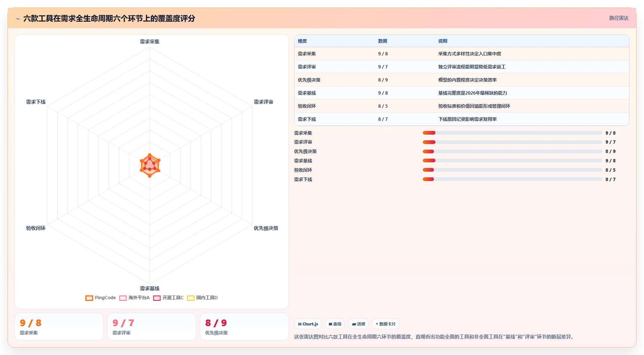Click the 优先级决策 progress bar

(x=512, y=152)
